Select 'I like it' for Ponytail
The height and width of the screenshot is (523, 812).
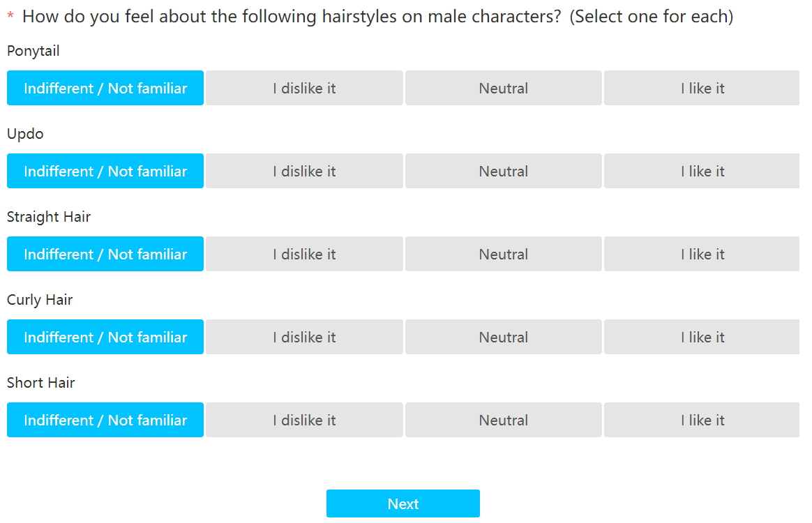click(702, 88)
